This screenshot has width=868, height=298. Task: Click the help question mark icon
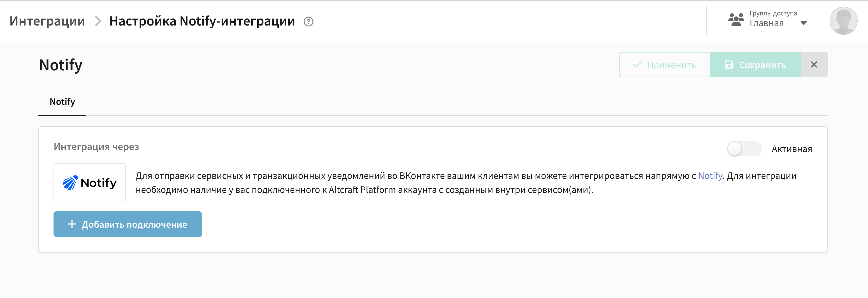click(308, 22)
